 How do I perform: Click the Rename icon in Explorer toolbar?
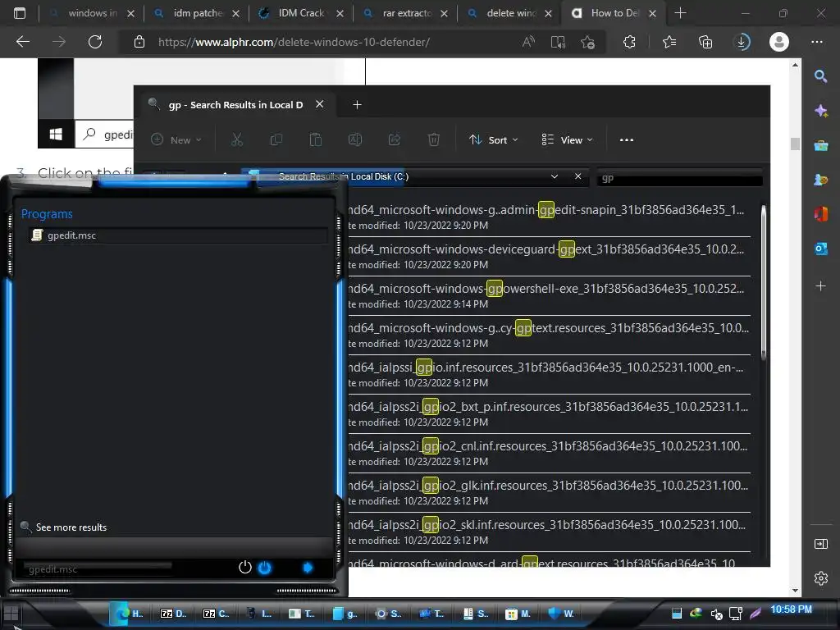355,139
